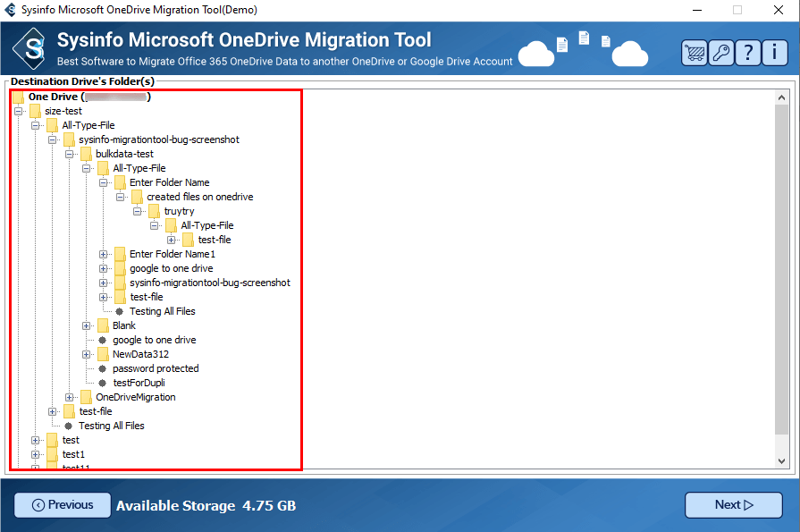
Task: Select the password protected tree item
Action: coord(156,368)
